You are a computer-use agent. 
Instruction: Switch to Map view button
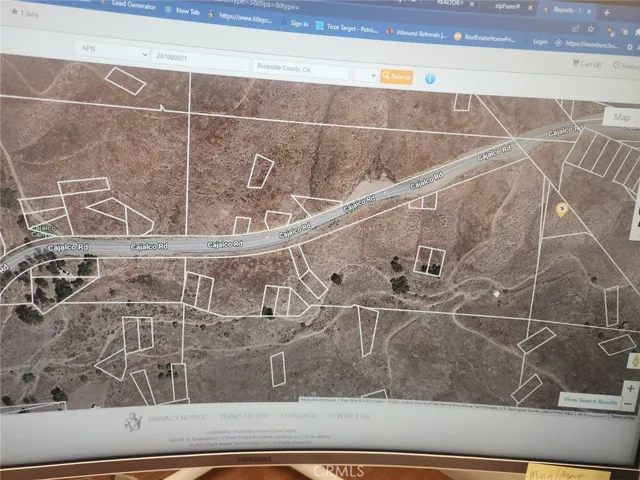pyautogui.click(x=622, y=117)
